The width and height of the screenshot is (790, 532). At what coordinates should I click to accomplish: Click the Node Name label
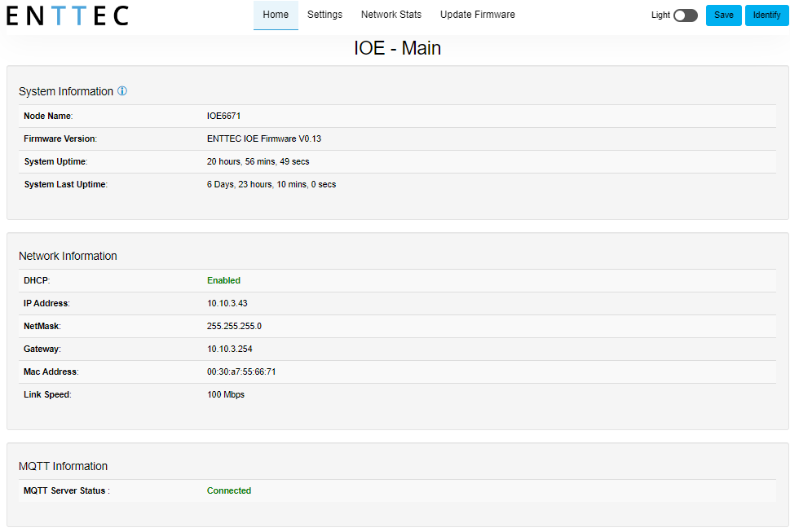click(48, 117)
